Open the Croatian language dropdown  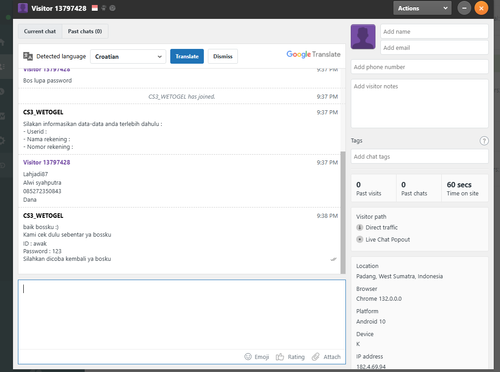point(128,56)
